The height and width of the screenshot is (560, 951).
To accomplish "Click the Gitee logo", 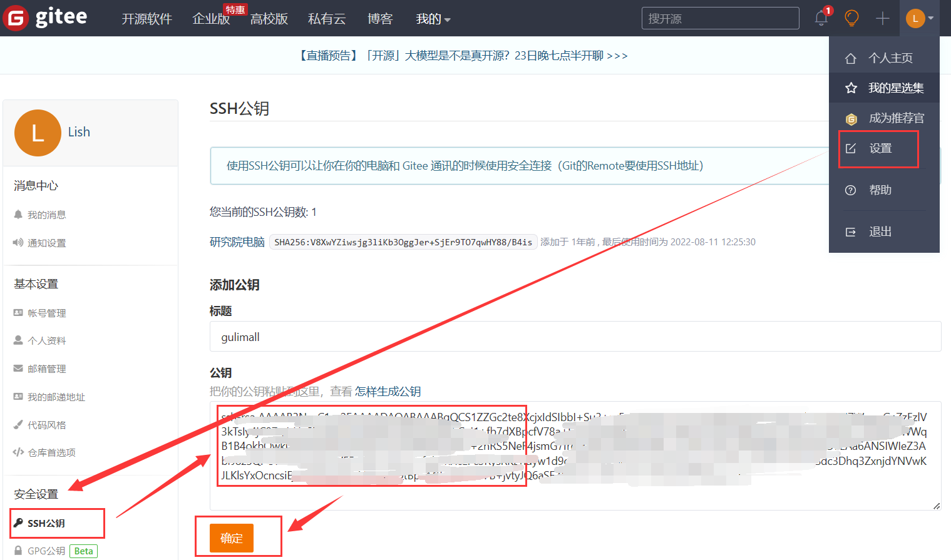I will pos(45,18).
